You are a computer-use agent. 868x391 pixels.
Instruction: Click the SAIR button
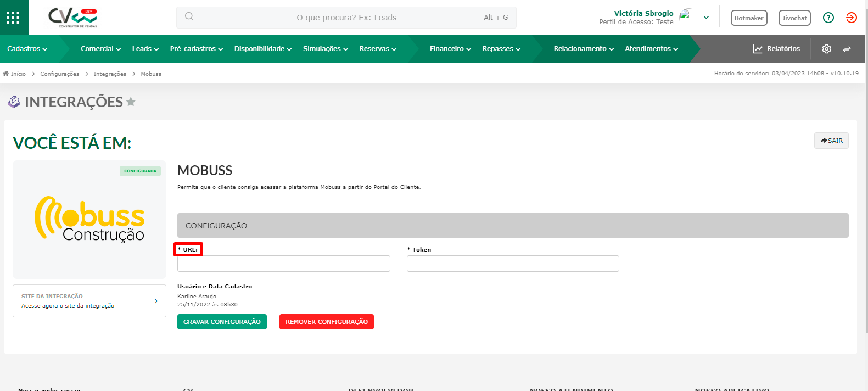point(831,141)
